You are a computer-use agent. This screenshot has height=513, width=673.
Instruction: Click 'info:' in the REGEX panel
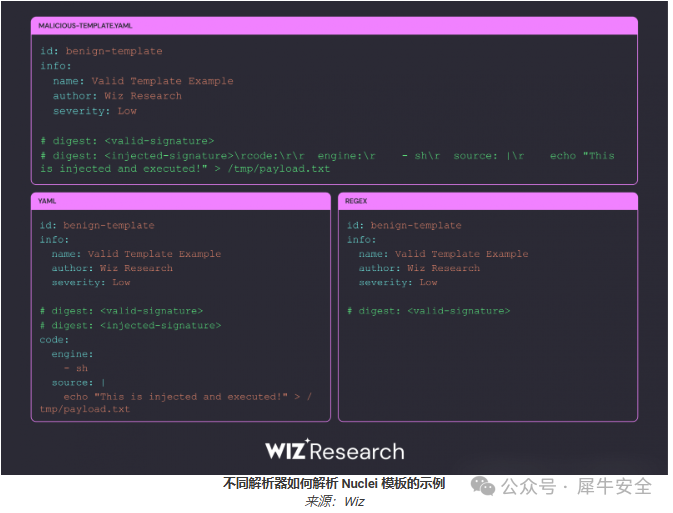[x=361, y=240]
